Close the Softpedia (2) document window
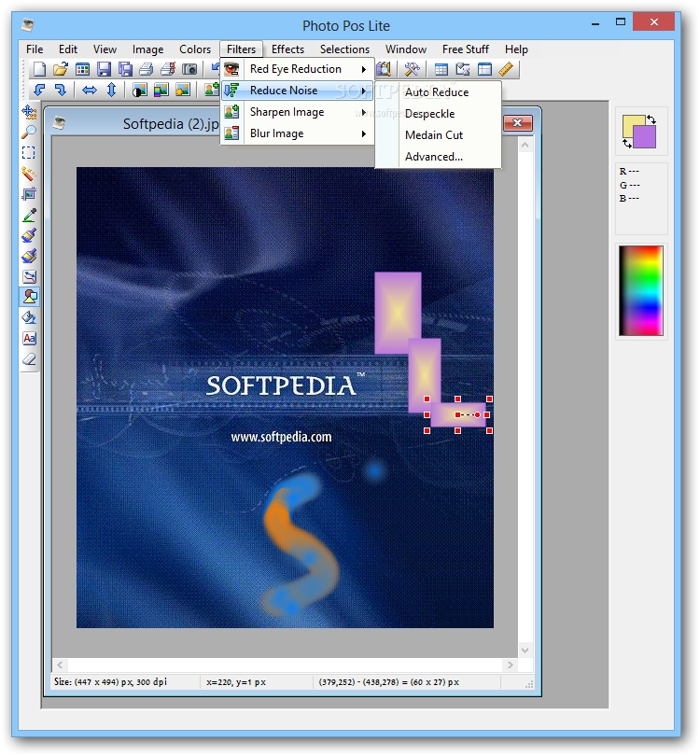 point(518,122)
